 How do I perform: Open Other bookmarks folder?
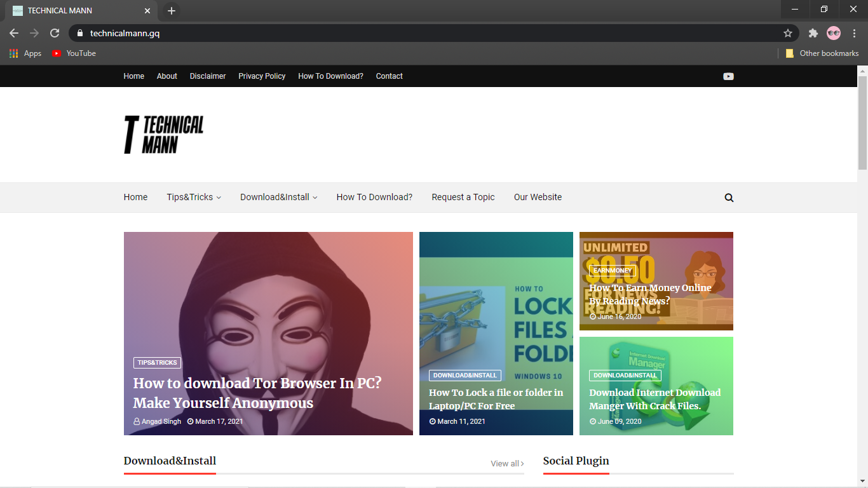click(822, 53)
